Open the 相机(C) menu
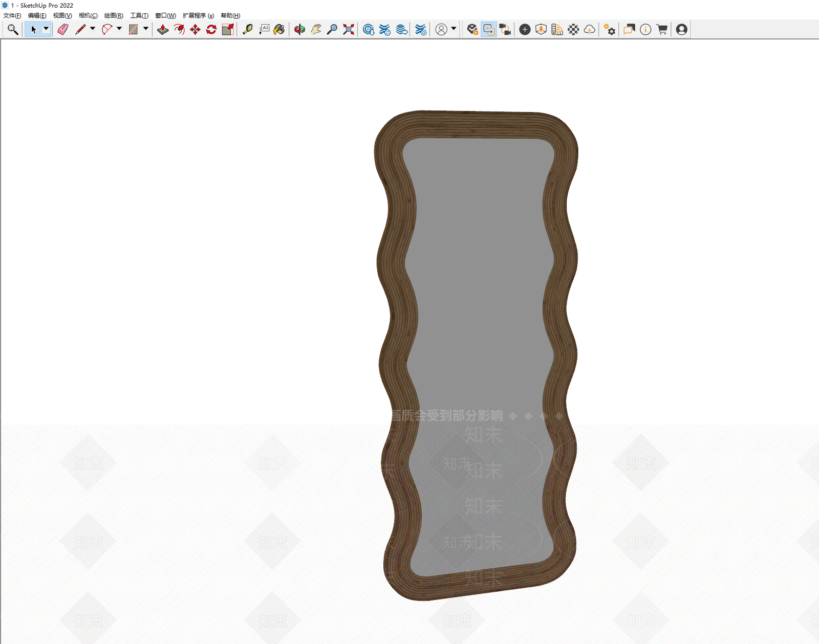The width and height of the screenshot is (819, 644). coord(88,15)
